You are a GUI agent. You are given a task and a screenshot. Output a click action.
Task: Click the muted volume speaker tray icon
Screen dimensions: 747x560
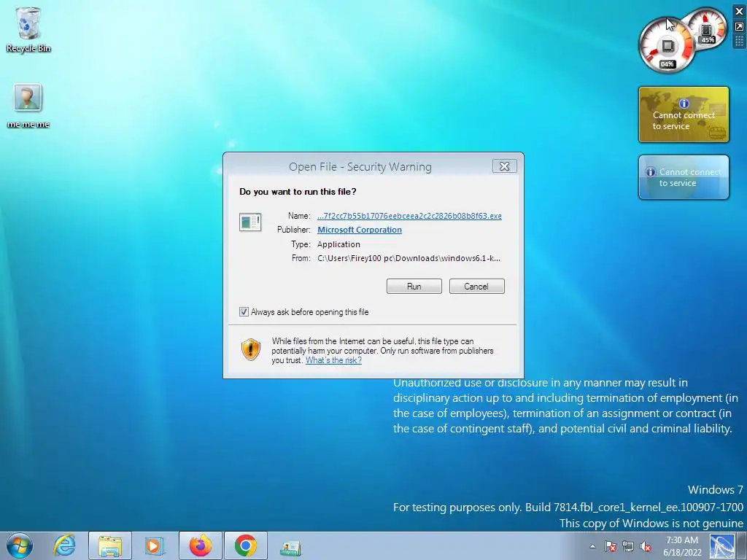646,546
